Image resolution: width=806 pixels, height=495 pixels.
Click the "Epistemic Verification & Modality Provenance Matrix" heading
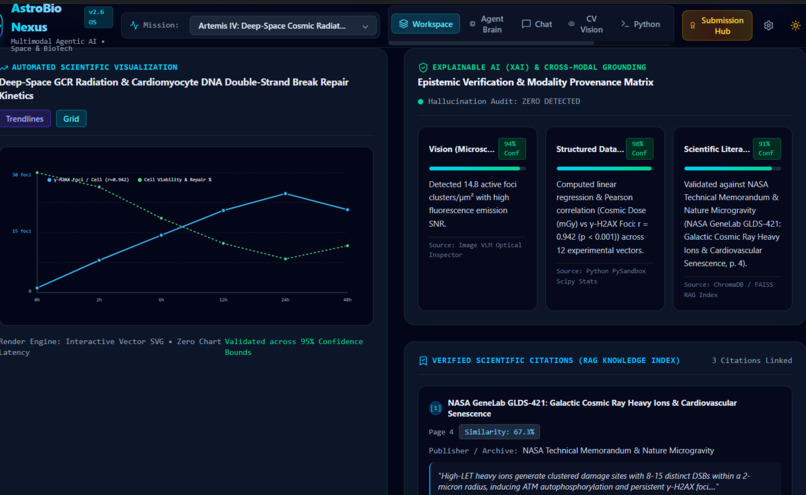click(535, 82)
